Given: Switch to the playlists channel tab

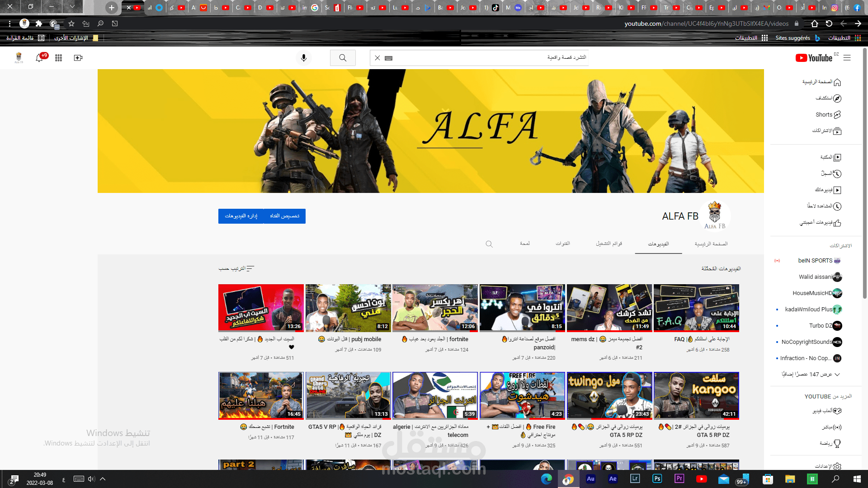Looking at the screenshot, I should click(x=609, y=244).
